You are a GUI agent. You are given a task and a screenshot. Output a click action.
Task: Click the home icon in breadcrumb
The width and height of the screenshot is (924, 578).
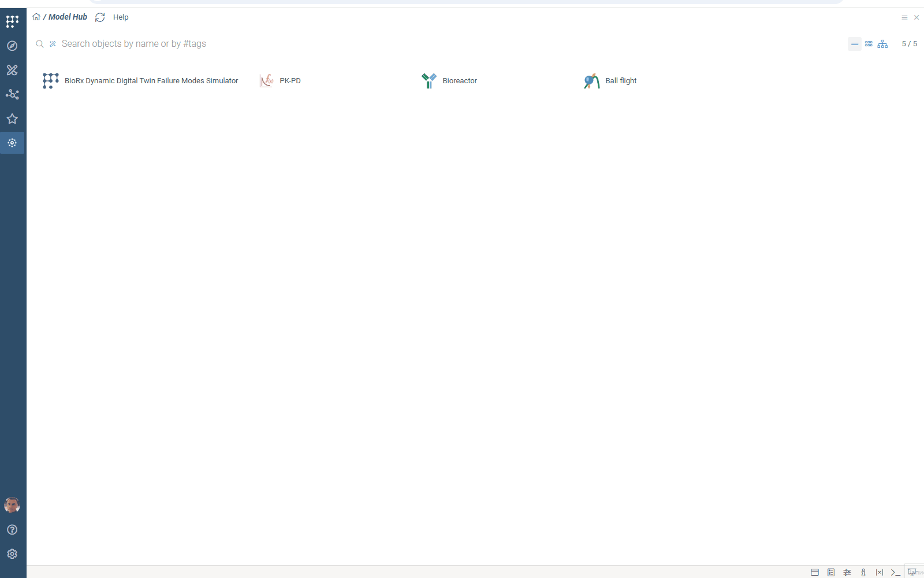36,17
